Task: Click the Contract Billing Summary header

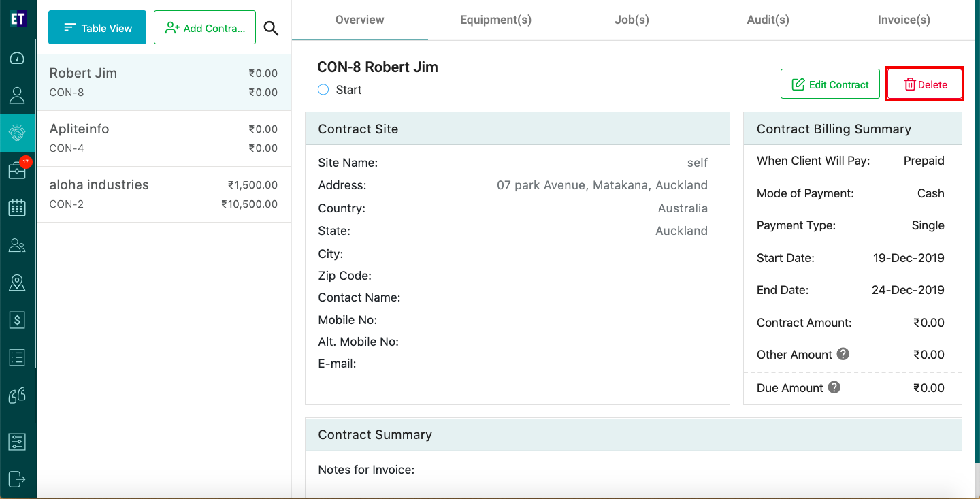Action: tap(853, 129)
